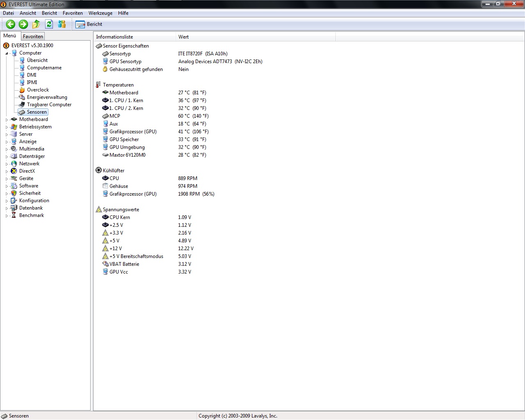Expand the Konfiguration tree node
This screenshot has width=525, height=420.
[x=7, y=201]
